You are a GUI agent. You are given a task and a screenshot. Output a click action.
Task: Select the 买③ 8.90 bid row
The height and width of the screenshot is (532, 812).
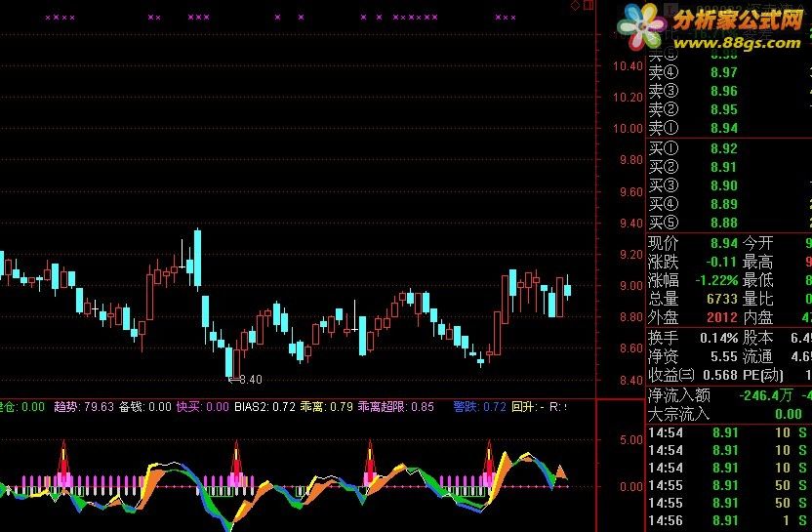(x=729, y=185)
